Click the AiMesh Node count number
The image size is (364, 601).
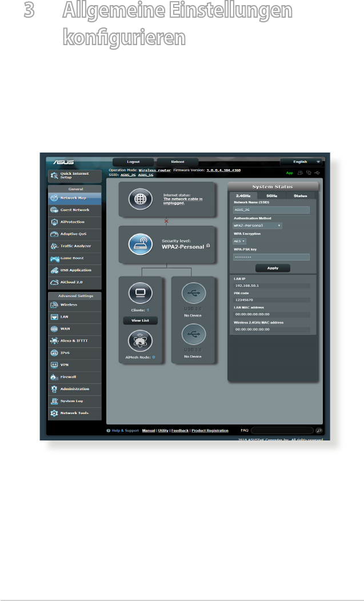(154, 357)
